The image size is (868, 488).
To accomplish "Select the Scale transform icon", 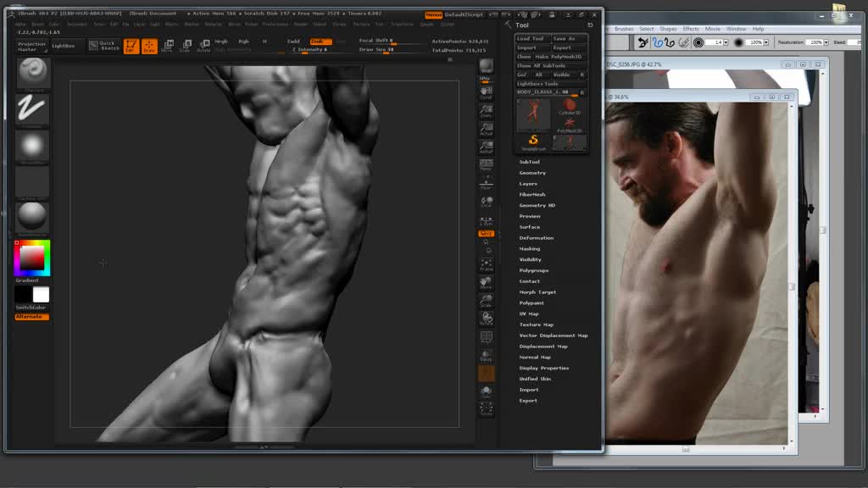I will [x=186, y=46].
